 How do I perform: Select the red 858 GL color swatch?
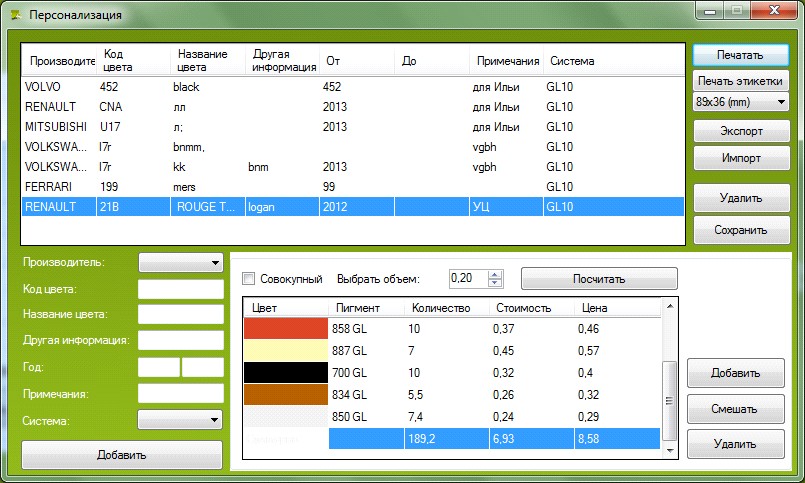click(x=285, y=329)
